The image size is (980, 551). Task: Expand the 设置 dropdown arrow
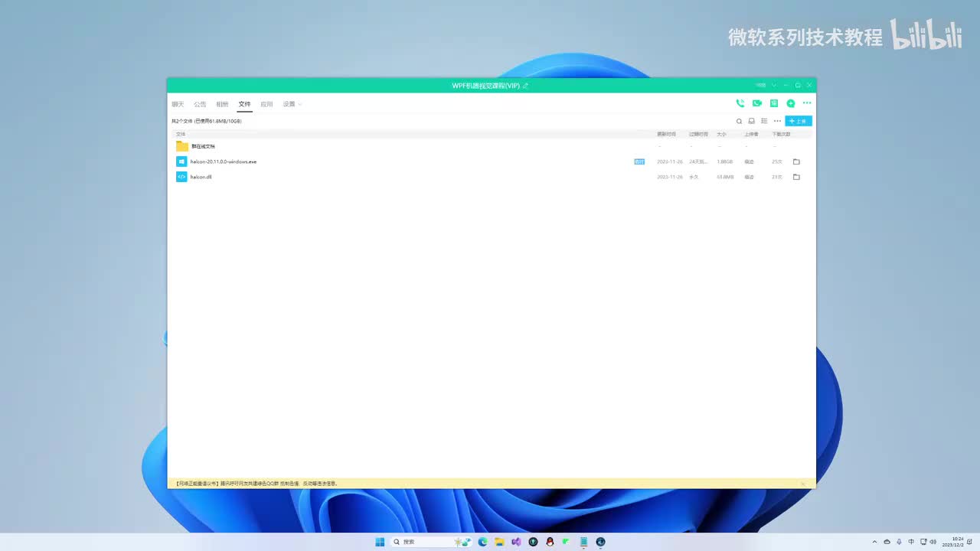[x=300, y=104]
